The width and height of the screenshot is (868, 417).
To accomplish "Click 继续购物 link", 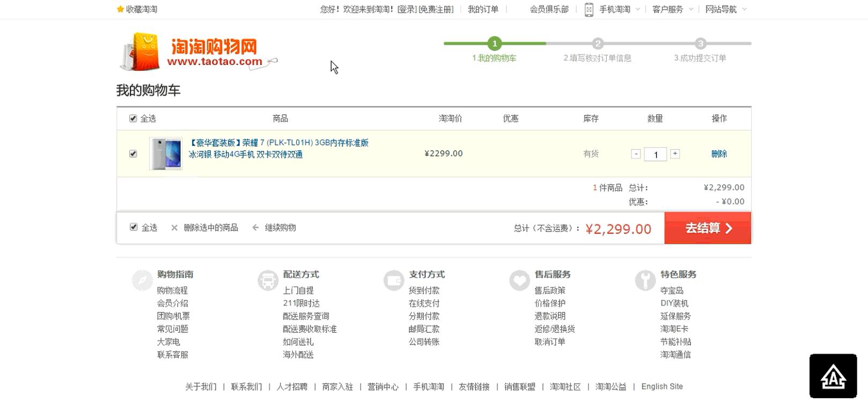I will [x=280, y=228].
